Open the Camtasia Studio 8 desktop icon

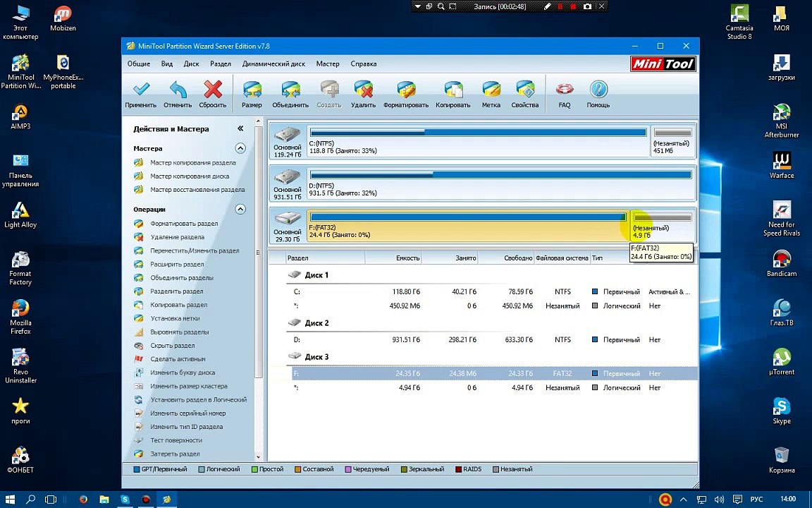[739, 23]
